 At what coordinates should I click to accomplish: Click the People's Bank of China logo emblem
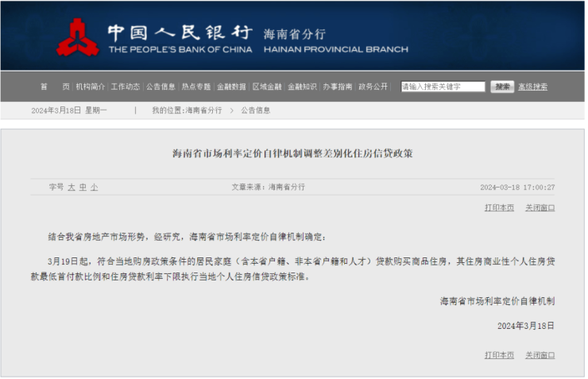[x=78, y=37]
